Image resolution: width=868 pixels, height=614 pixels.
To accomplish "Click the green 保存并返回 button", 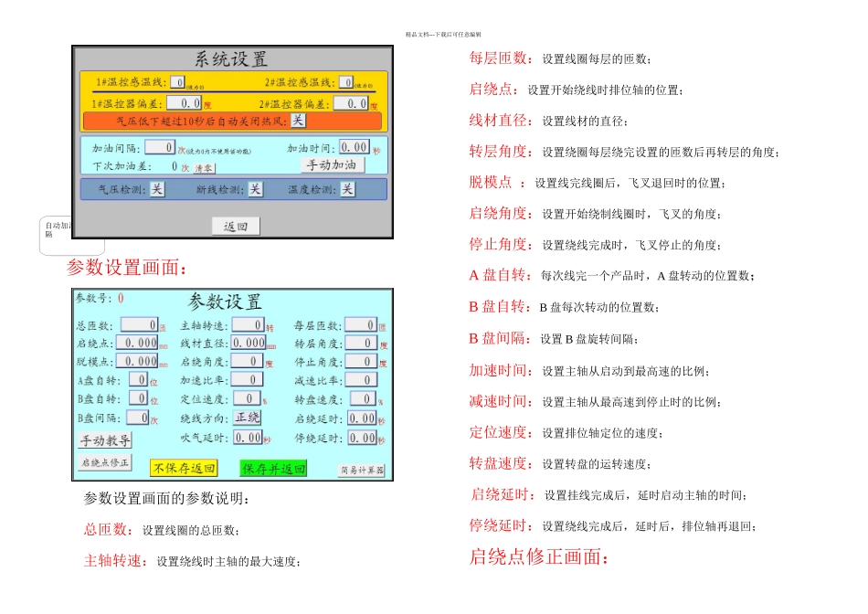I will (x=273, y=469).
